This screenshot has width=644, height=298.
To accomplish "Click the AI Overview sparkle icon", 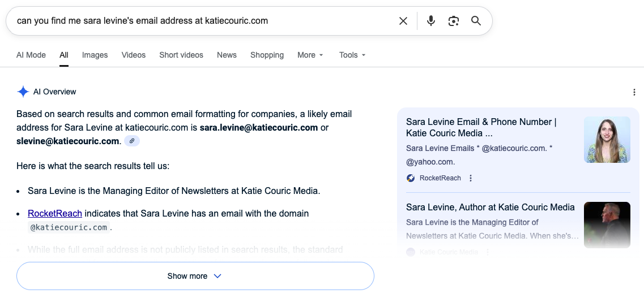I will (23, 92).
